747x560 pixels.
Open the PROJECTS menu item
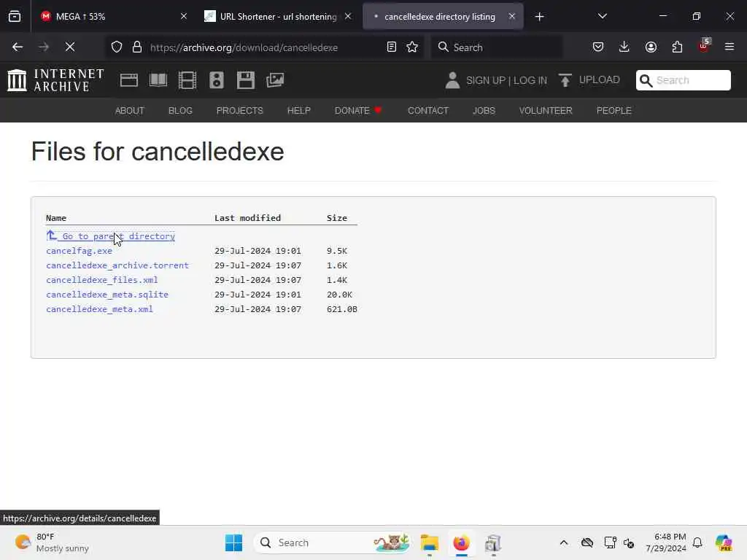click(x=239, y=111)
